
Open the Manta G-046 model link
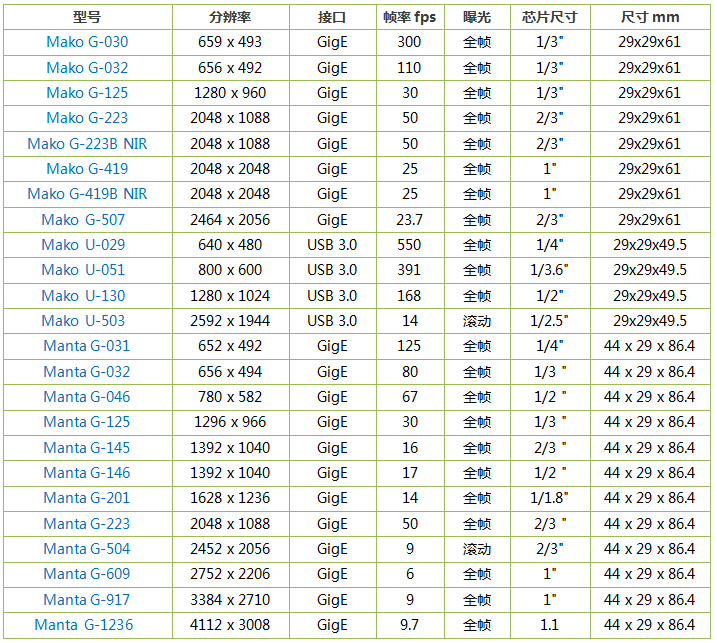coord(87,397)
